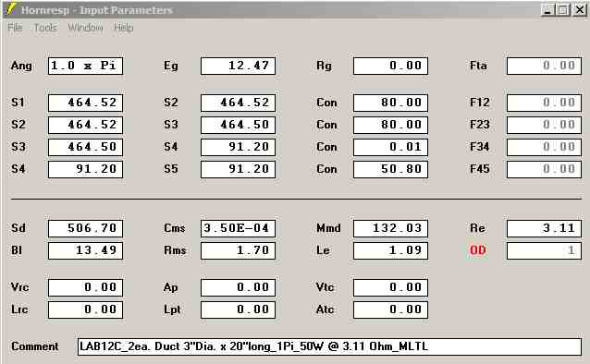Select the Le field 1.09
The height and width of the screenshot is (364, 590).
click(390, 250)
